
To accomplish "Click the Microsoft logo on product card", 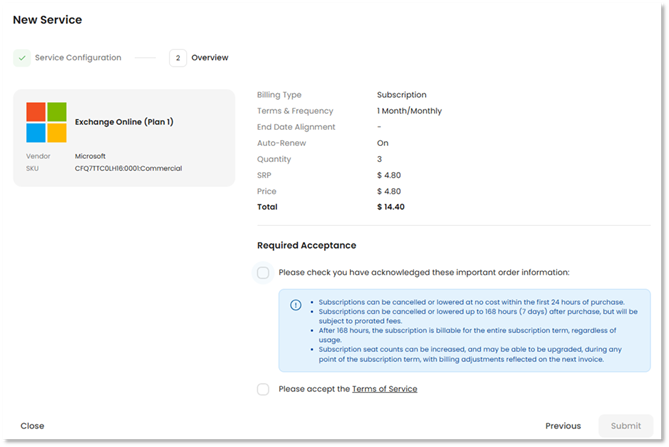I will (47, 122).
